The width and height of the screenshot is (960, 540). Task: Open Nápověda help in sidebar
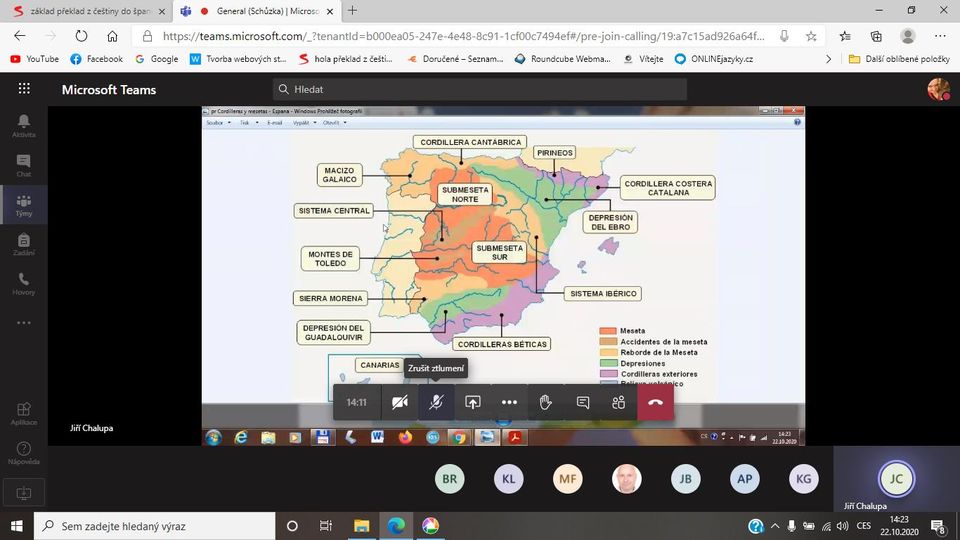(23, 453)
